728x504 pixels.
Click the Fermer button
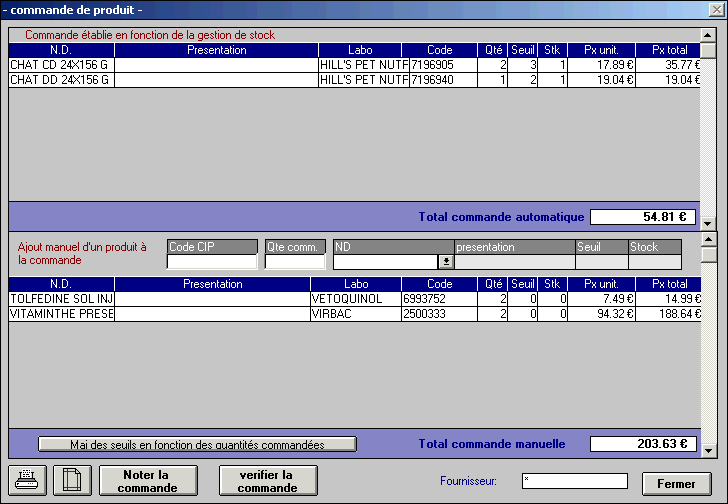pyautogui.click(x=676, y=484)
